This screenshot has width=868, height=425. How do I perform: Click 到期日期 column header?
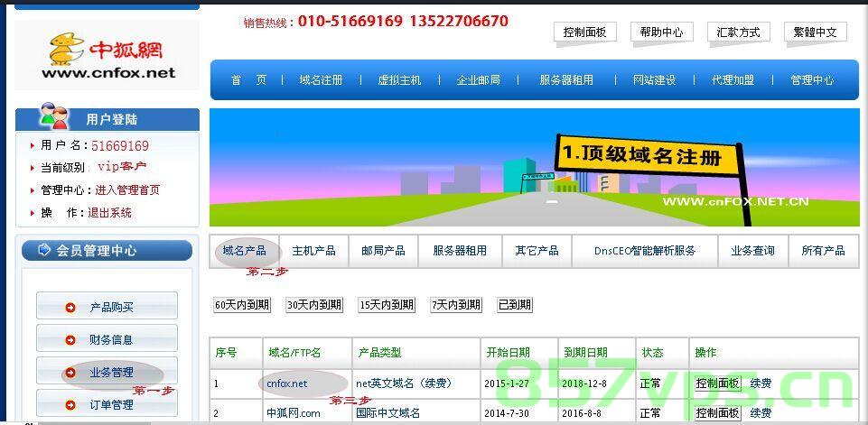tap(585, 353)
